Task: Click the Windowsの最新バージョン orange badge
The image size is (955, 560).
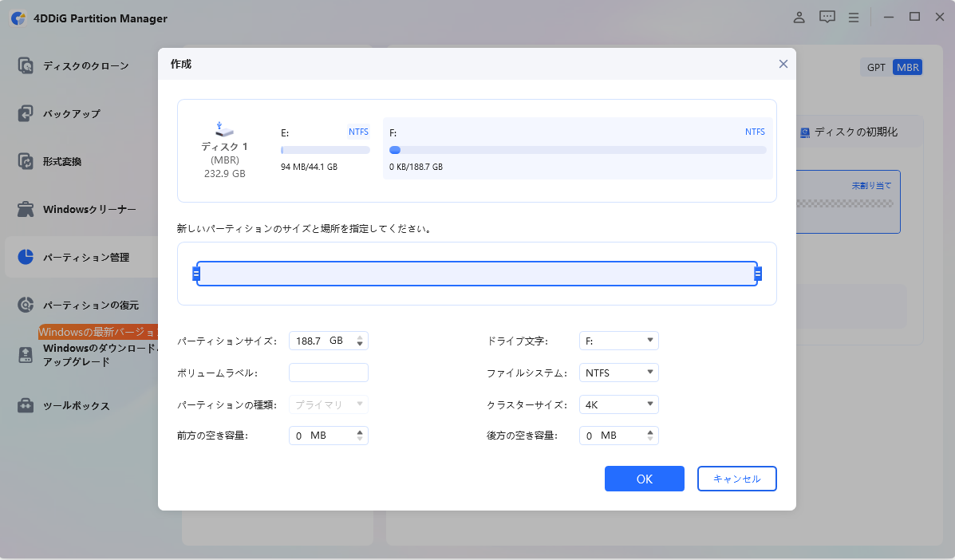Action: tap(98, 332)
